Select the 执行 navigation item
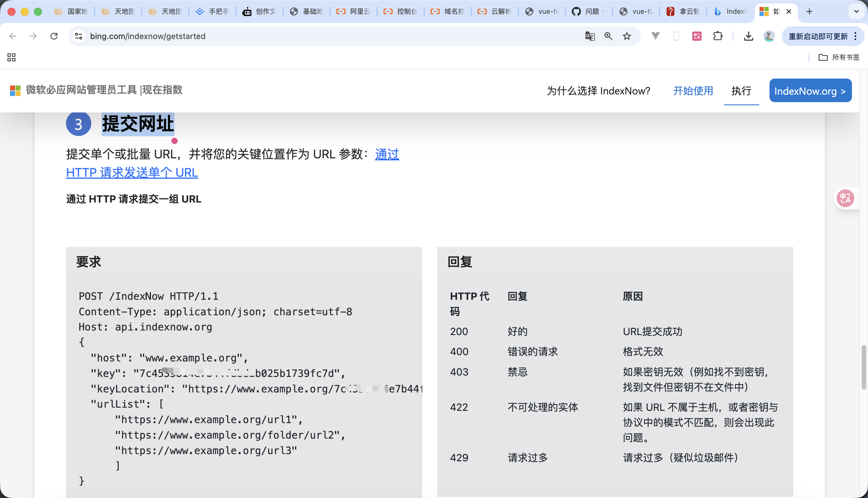Screen dimensions: 868x498 [741, 91]
